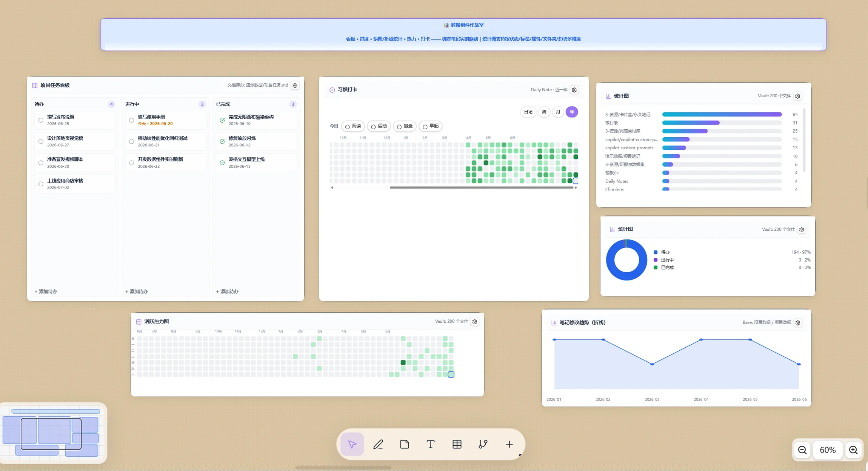868x471 pixels.
Task: Select the pointer selection tool
Action: click(352, 444)
